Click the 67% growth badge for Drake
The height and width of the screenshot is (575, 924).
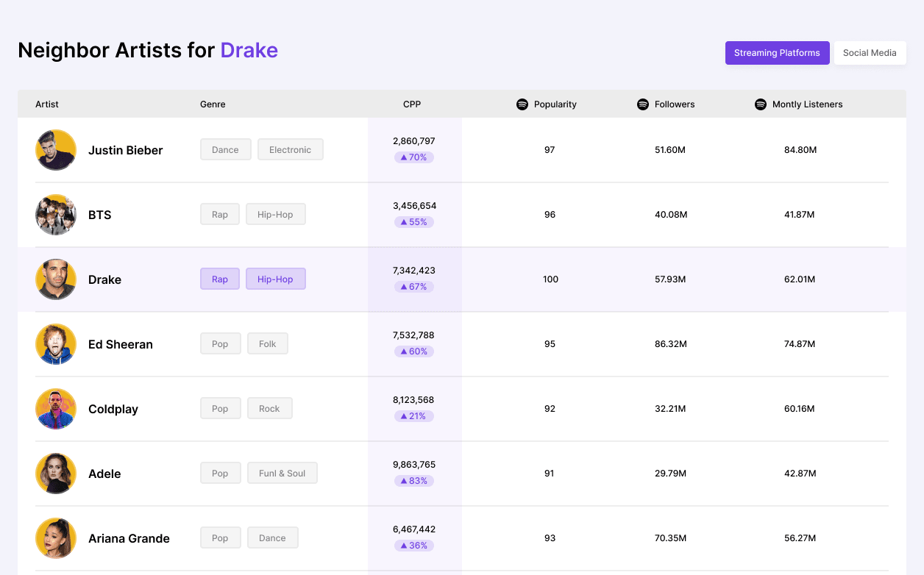pyautogui.click(x=414, y=287)
